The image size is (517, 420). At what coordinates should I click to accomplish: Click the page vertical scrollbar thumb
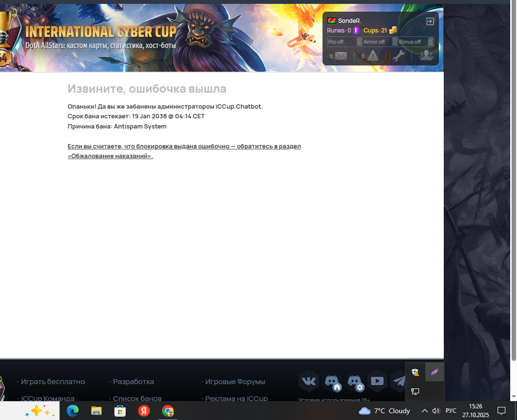pyautogui.click(x=514, y=180)
